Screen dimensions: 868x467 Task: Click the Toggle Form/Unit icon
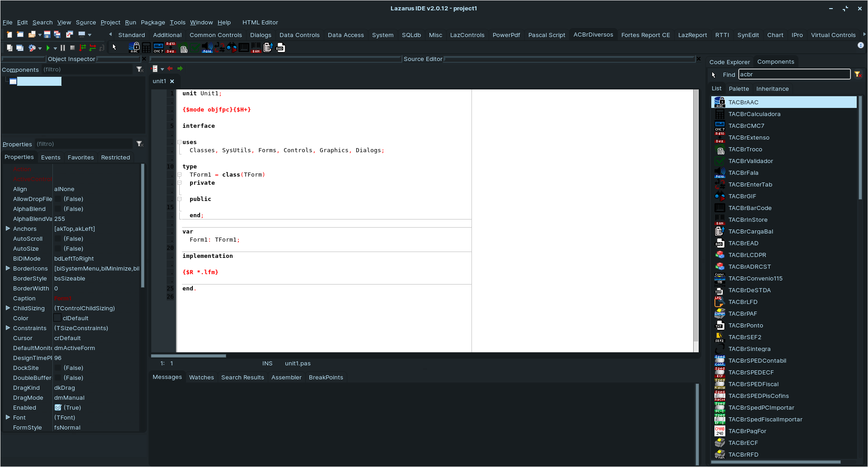(69, 34)
